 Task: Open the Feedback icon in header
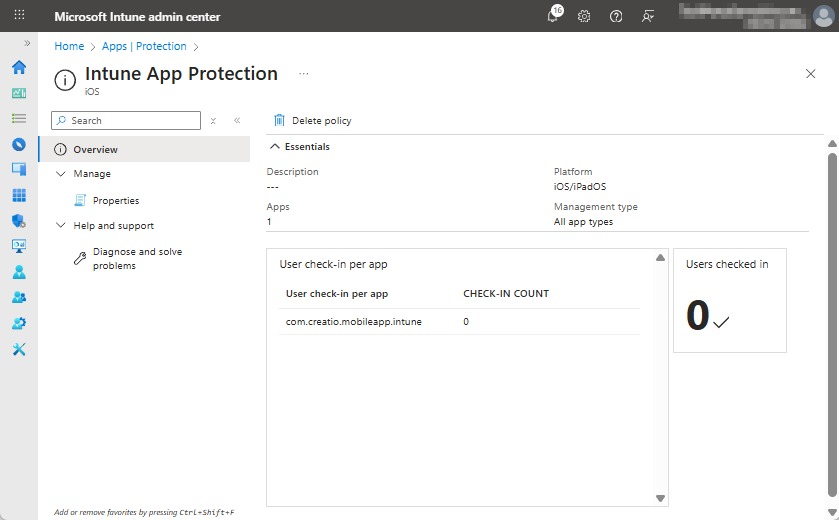pyautogui.click(x=648, y=17)
